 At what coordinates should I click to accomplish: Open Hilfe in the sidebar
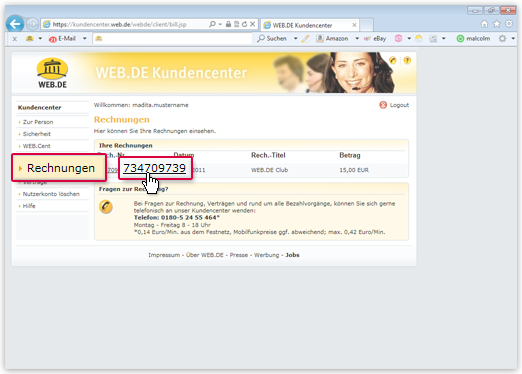point(29,206)
